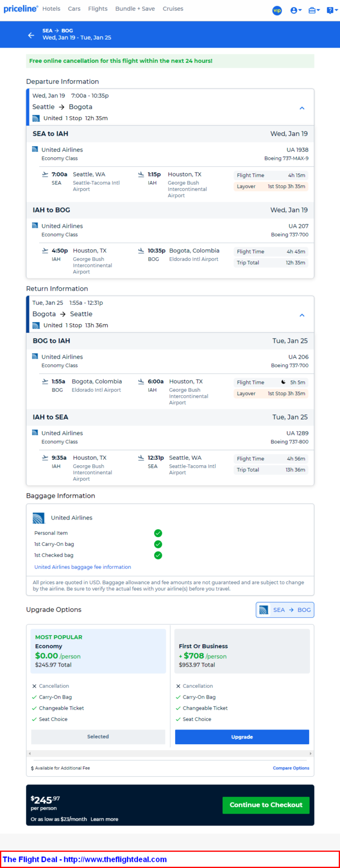340x868 pixels.
Task: Open Cruises in top navigation
Action: (173, 9)
